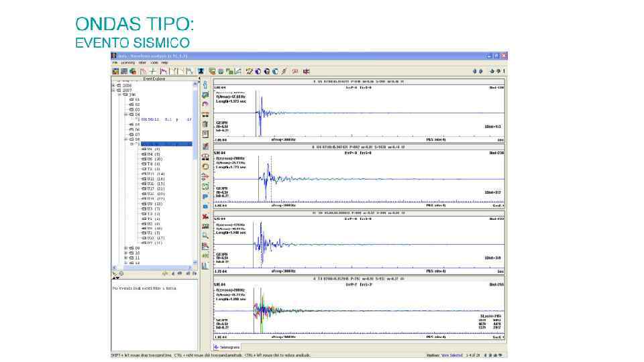
Task: Click the magnifier zoom sidebar icon
Action: click(205, 235)
